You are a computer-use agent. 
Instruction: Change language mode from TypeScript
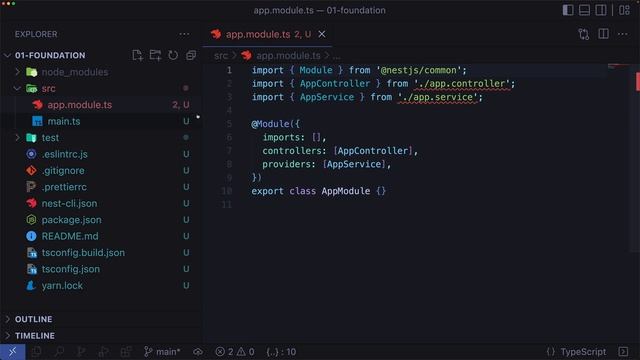[583, 351]
